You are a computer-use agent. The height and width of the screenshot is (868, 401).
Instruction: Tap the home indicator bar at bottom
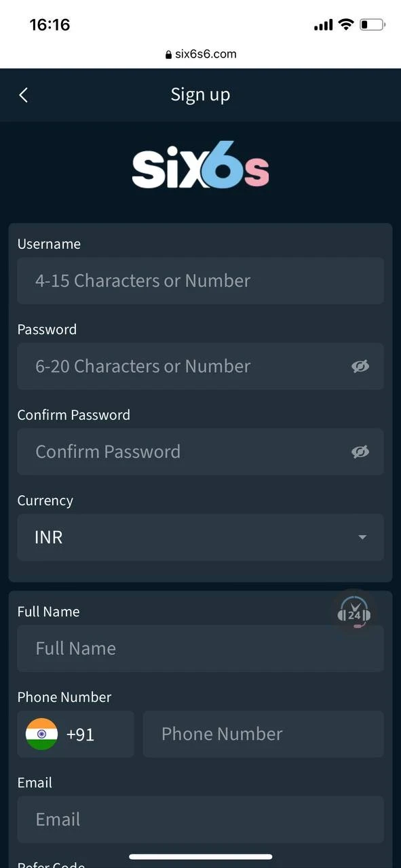(x=200, y=856)
